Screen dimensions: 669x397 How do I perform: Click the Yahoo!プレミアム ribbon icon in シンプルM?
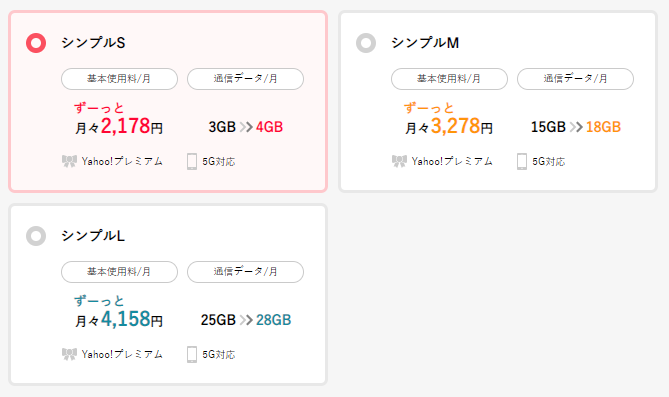399,161
